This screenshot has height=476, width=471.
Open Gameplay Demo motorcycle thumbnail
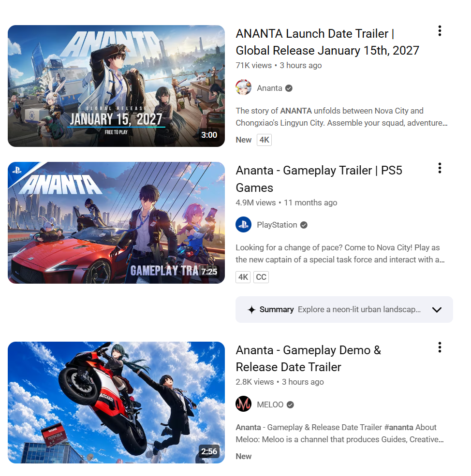(x=116, y=403)
